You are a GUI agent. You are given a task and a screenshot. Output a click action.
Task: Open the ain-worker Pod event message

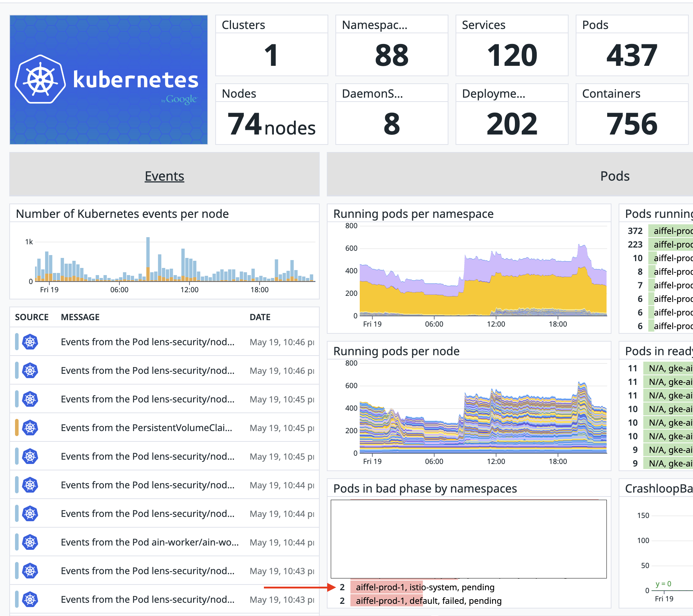click(x=150, y=542)
